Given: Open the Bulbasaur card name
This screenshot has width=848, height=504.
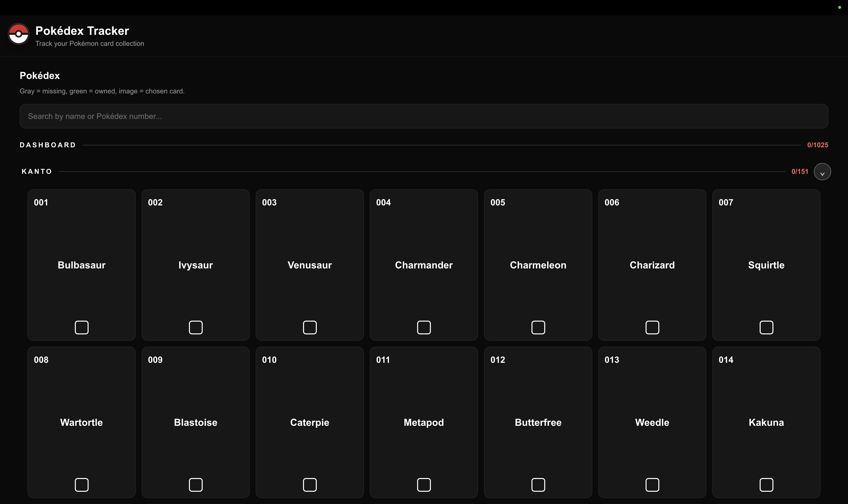Looking at the screenshot, I should coord(81,265).
